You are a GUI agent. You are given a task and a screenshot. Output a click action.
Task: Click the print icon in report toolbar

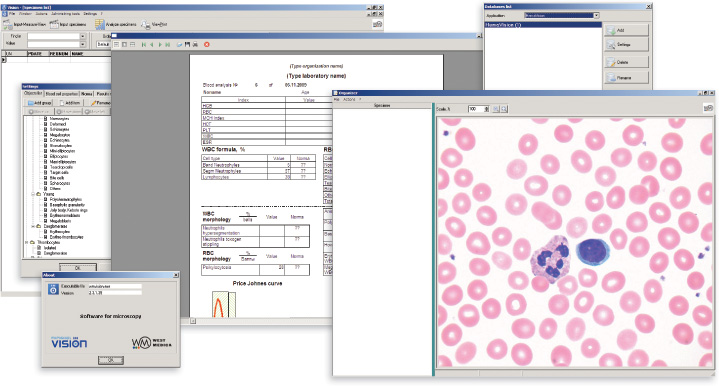(195, 44)
